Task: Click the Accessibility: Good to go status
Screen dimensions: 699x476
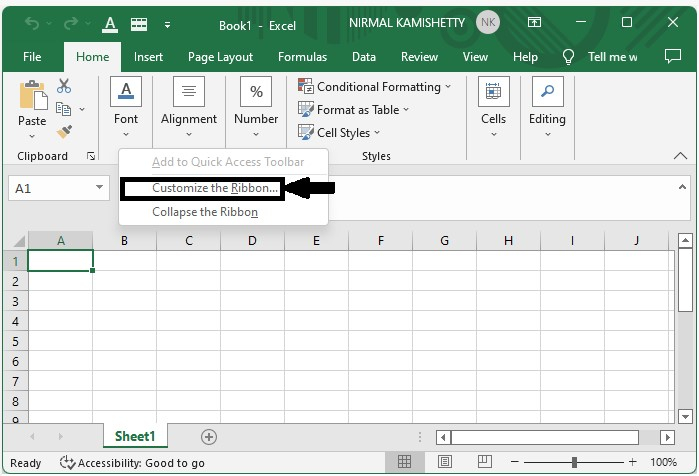Action: point(132,463)
